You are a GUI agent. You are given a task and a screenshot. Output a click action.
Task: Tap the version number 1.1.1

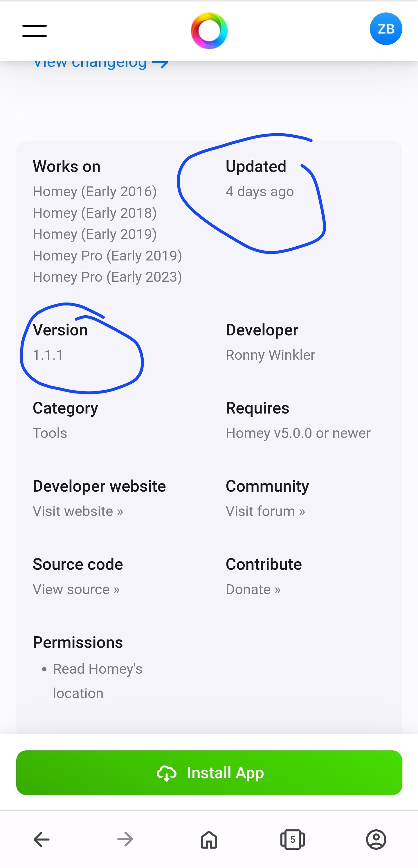tap(48, 355)
